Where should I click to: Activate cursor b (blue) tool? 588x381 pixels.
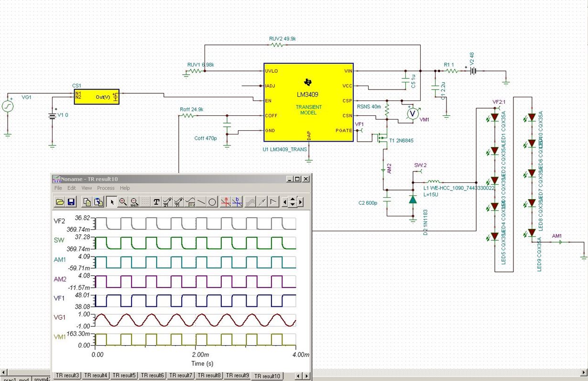pos(237,202)
